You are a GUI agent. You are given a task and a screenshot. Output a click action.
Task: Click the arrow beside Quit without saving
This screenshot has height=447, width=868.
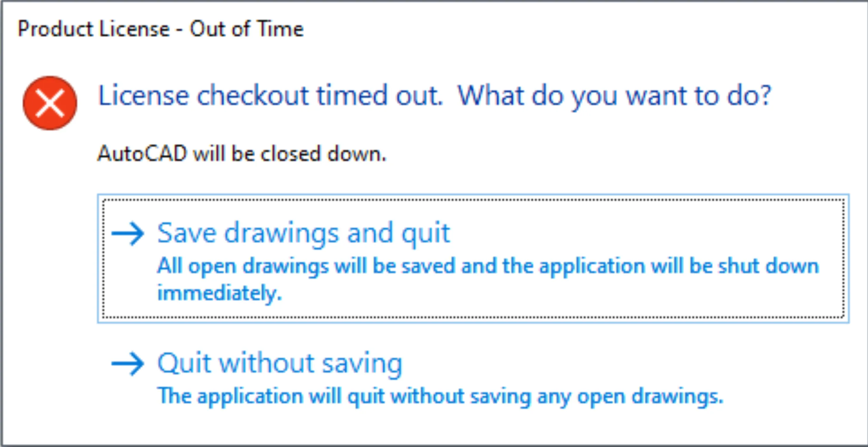coord(127,363)
